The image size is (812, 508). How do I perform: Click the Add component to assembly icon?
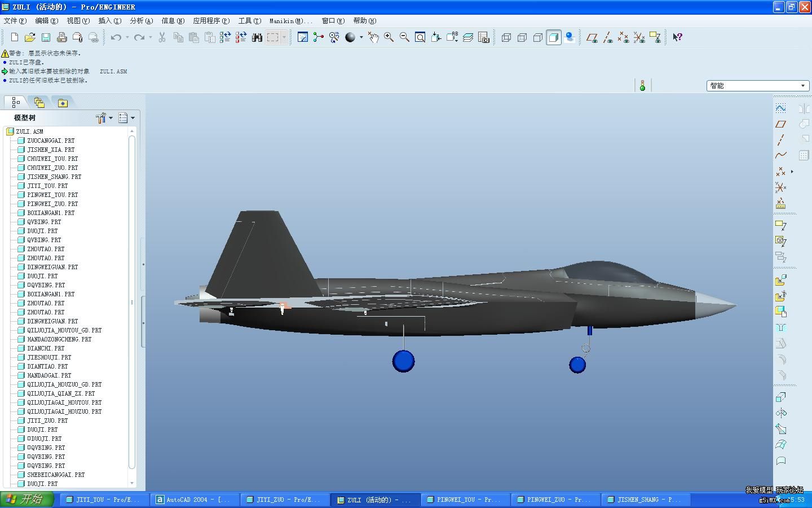click(x=781, y=280)
